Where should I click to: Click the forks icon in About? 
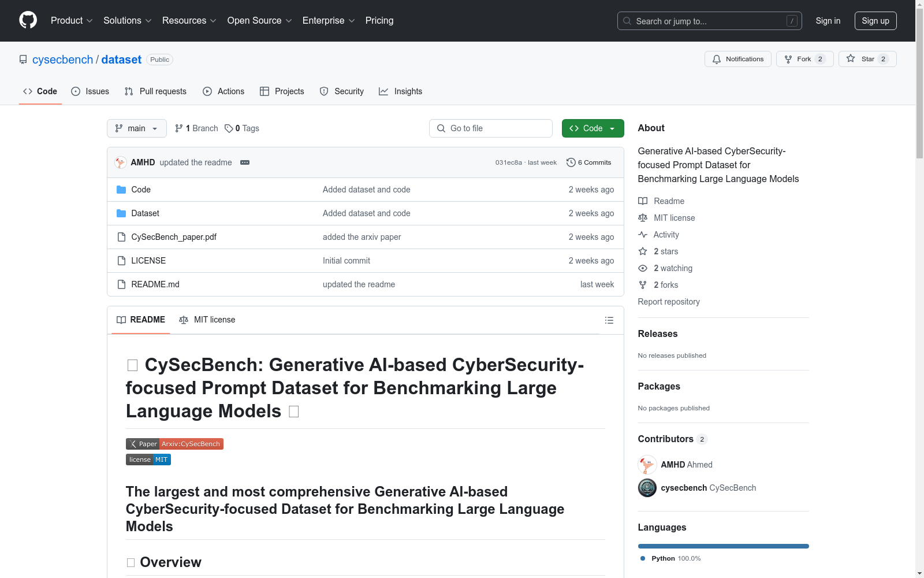[x=643, y=285]
